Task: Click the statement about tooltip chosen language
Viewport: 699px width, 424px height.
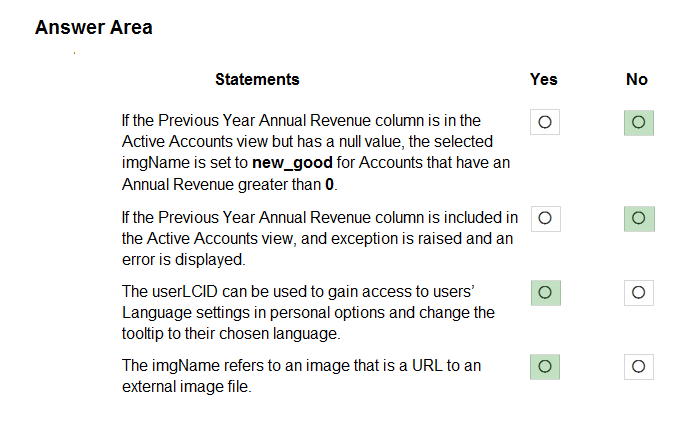Action: [308, 312]
